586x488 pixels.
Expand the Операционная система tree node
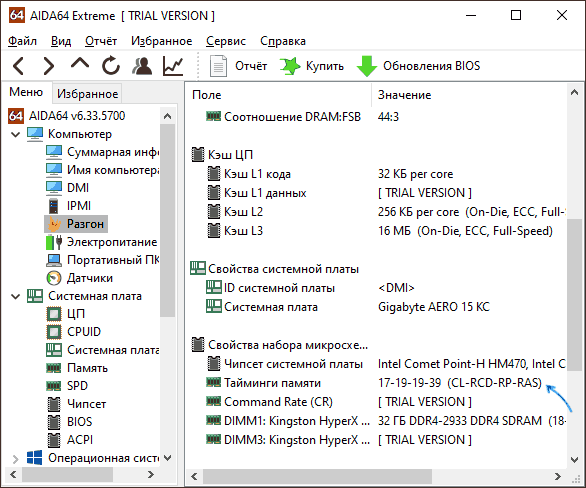coord(15,458)
